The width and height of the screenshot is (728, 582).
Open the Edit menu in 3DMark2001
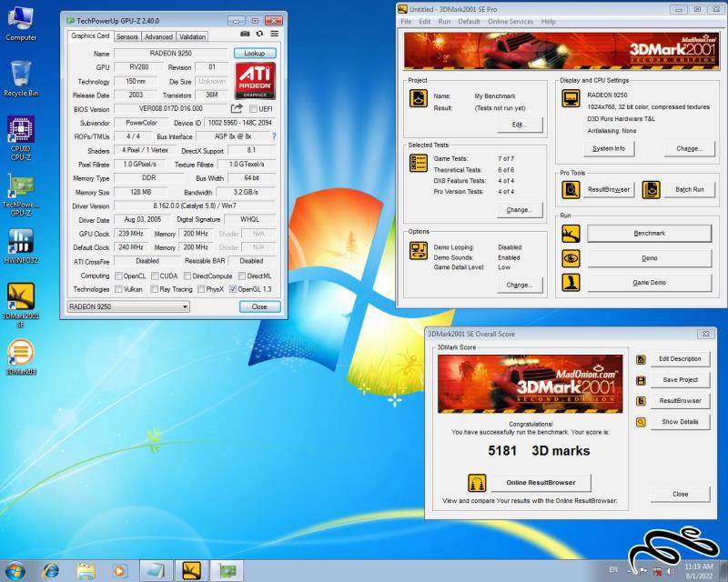tap(424, 21)
